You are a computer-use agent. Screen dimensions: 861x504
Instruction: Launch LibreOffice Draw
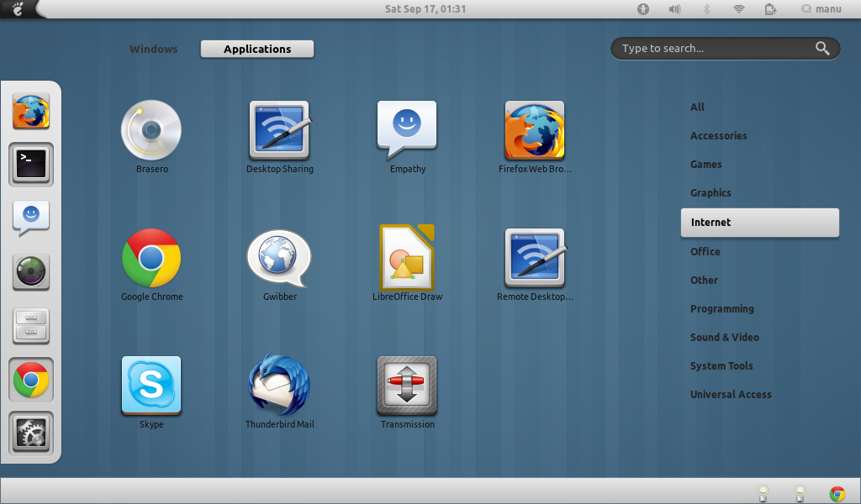click(x=407, y=258)
